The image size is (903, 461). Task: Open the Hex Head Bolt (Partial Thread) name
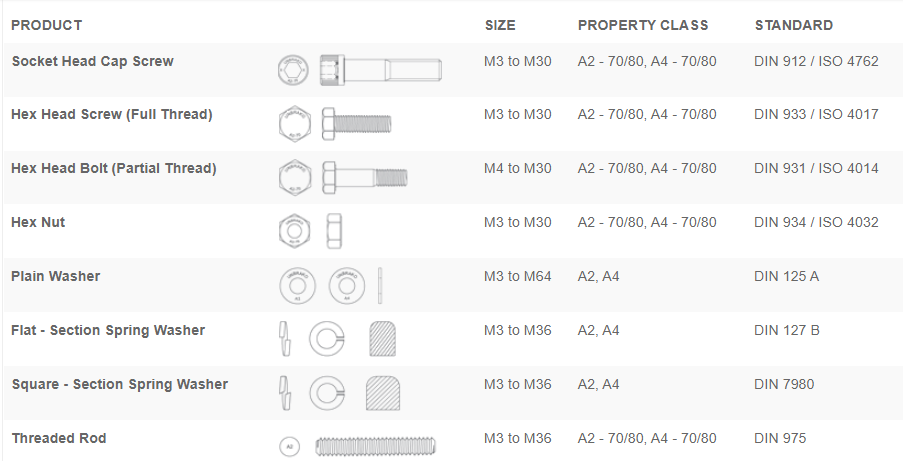click(x=113, y=168)
